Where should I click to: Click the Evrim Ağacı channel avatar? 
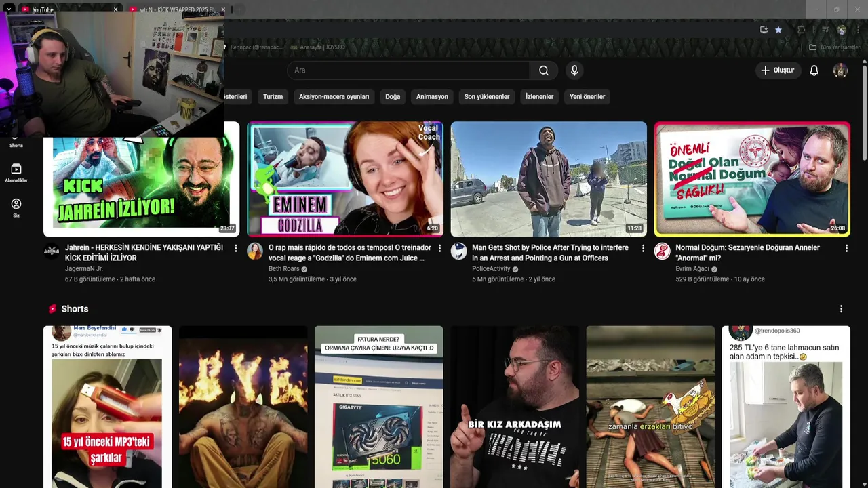click(663, 251)
